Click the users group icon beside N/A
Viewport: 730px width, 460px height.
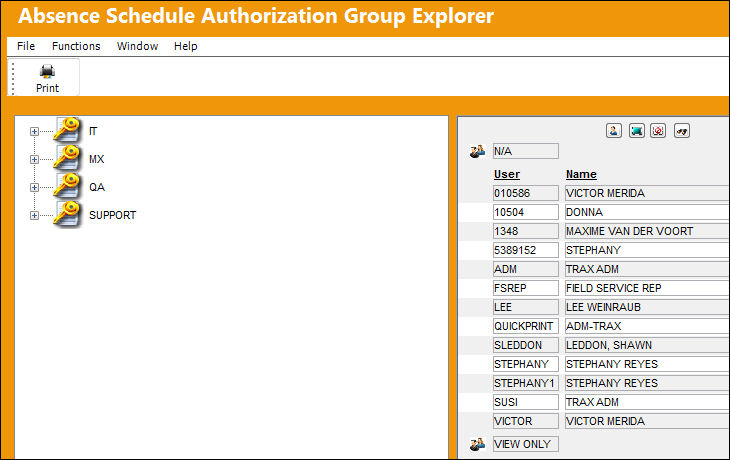pos(477,151)
